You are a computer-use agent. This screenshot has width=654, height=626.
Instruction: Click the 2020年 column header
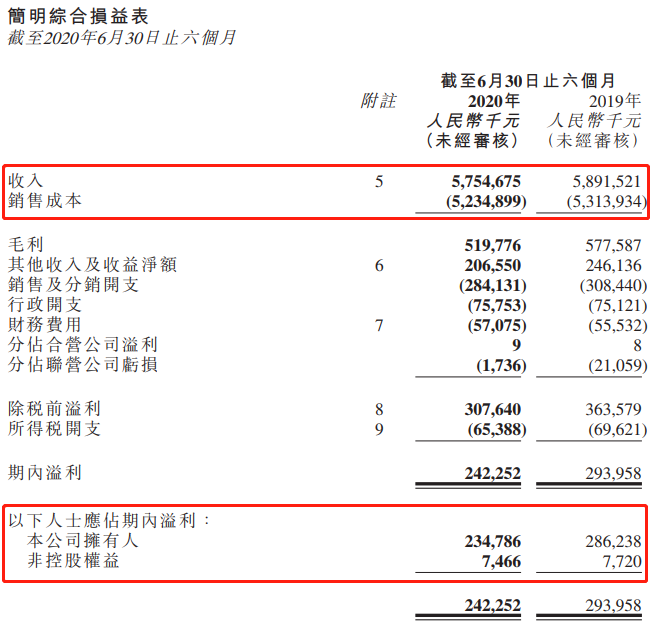[494, 101]
